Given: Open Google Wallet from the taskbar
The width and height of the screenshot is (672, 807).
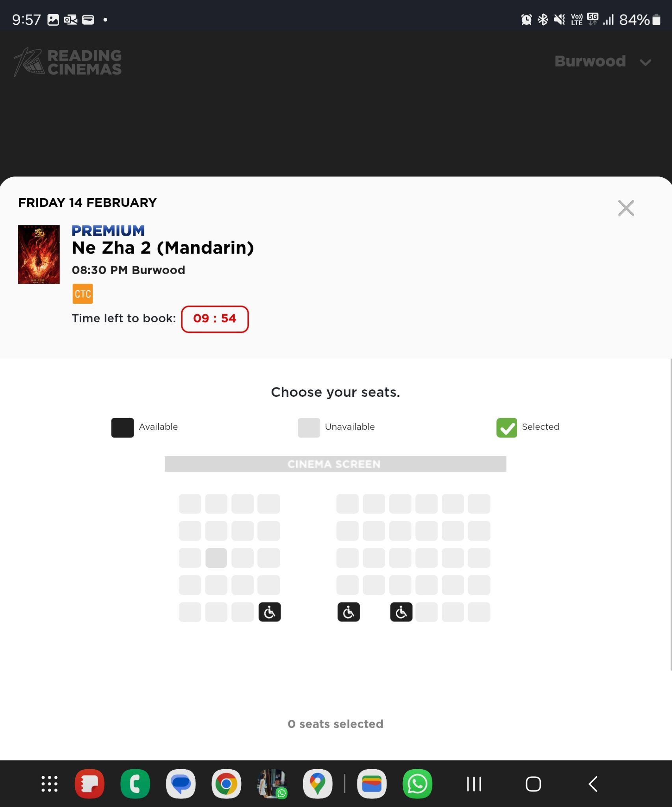Looking at the screenshot, I should [372, 784].
